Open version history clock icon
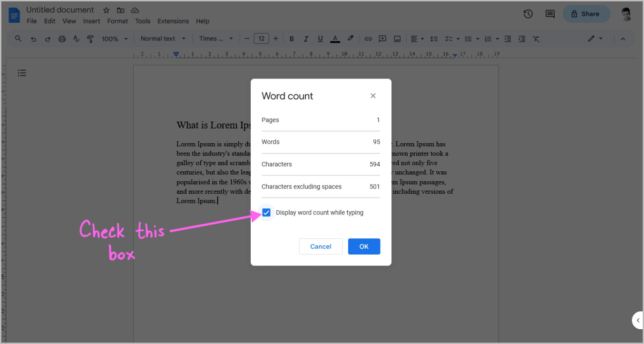644x344 pixels. click(528, 14)
